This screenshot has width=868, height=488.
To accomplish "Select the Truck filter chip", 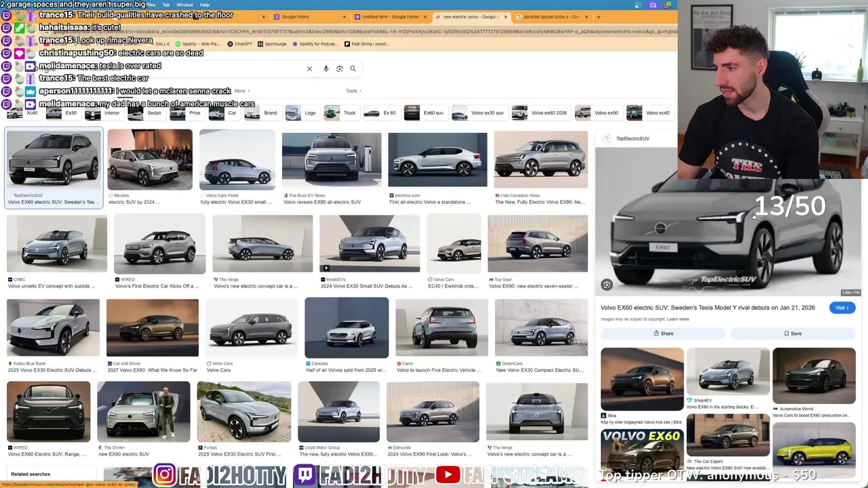I will tap(341, 113).
